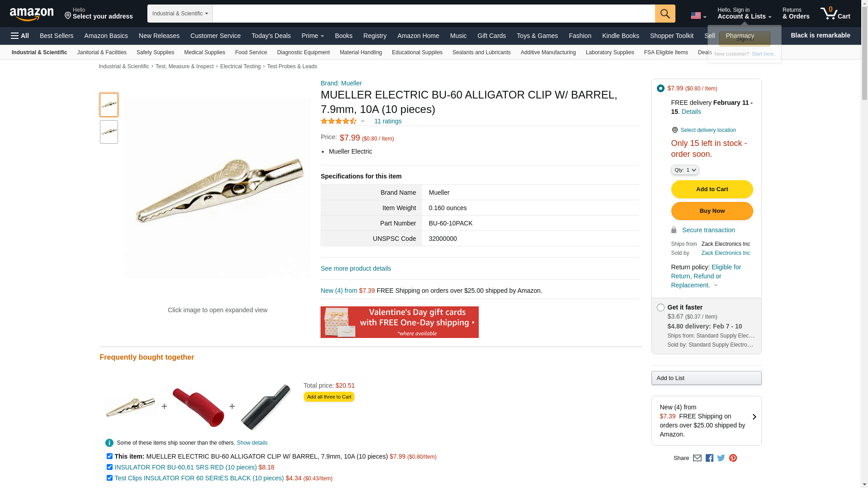Open the 11 ratings link
This screenshot has width=868, height=488.
(x=388, y=121)
